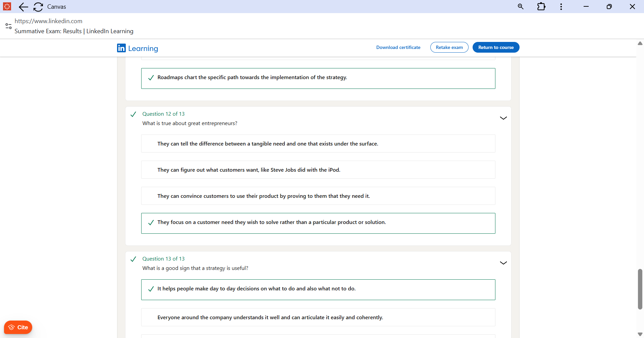Screen dimensions: 644x338
Task: Collapse Question 13 using its chevron
Action: pyautogui.click(x=503, y=263)
